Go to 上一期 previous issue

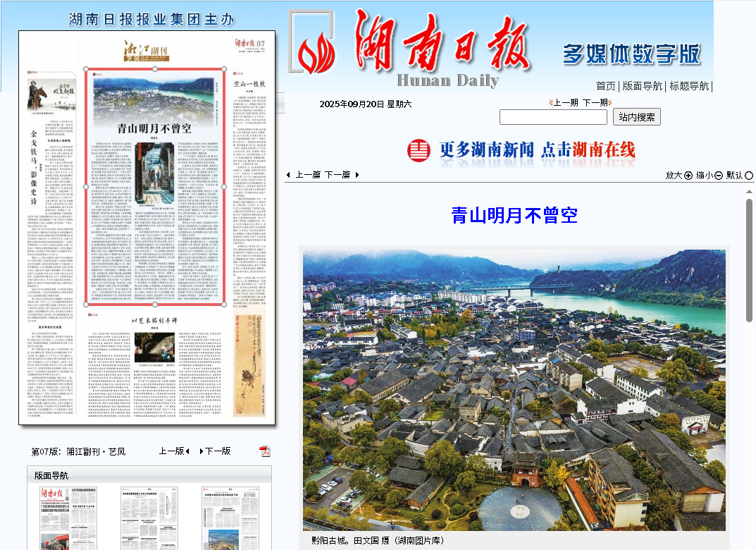pyautogui.click(x=564, y=102)
